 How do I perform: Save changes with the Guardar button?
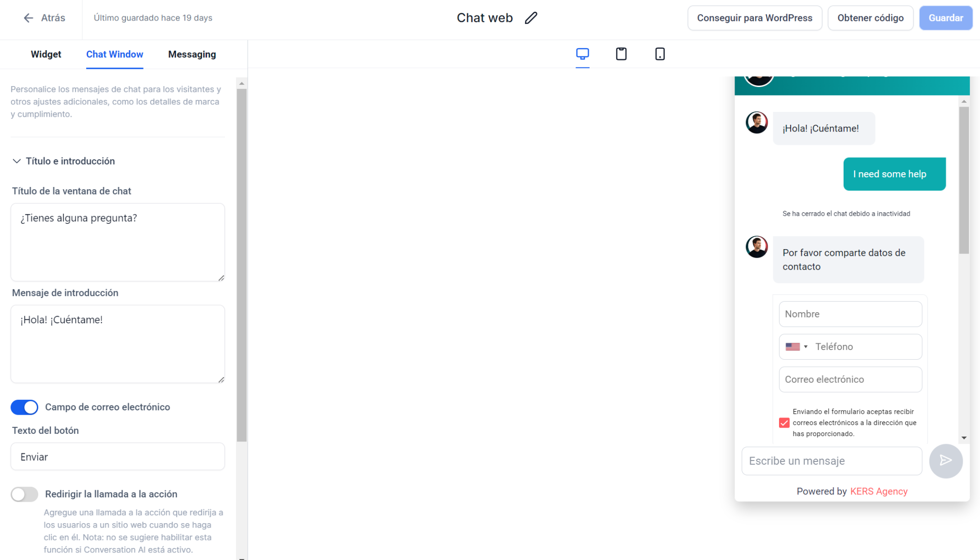point(946,18)
